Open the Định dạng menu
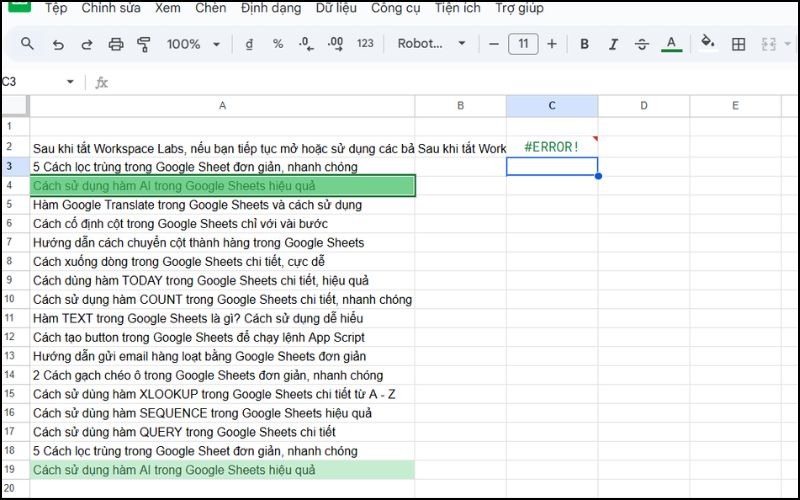 pyautogui.click(x=271, y=8)
